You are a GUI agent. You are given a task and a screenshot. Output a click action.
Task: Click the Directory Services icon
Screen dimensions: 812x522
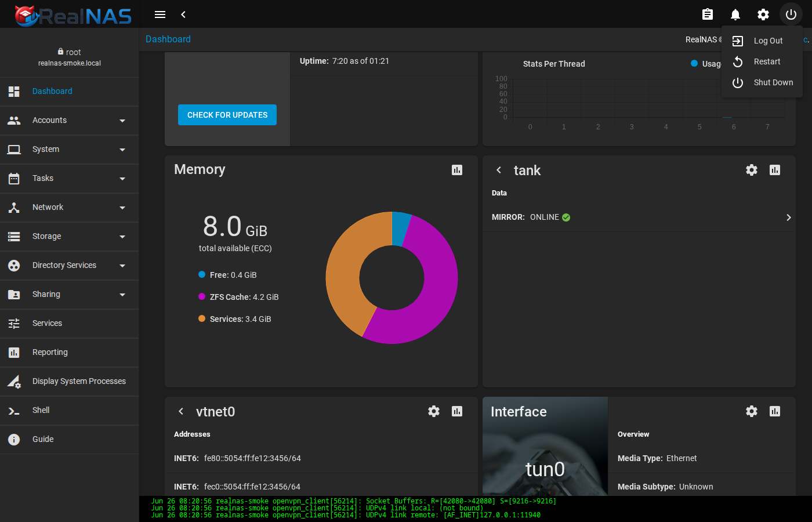pos(14,265)
